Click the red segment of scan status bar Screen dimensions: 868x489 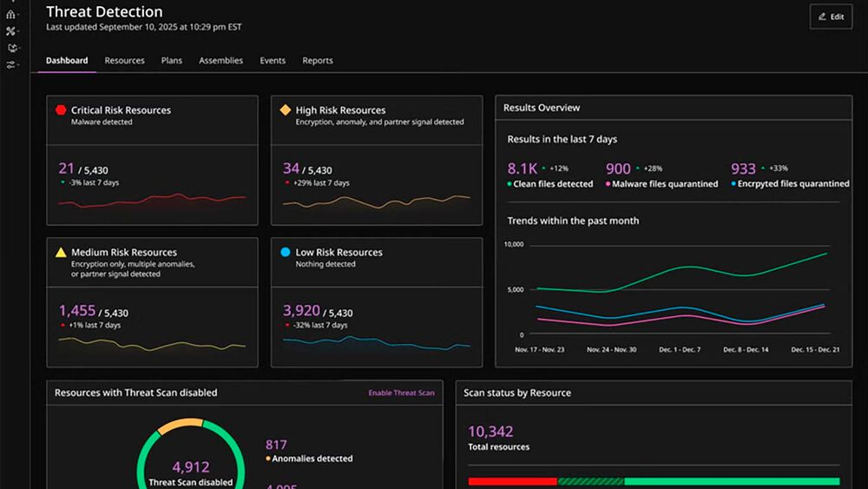[x=513, y=481]
